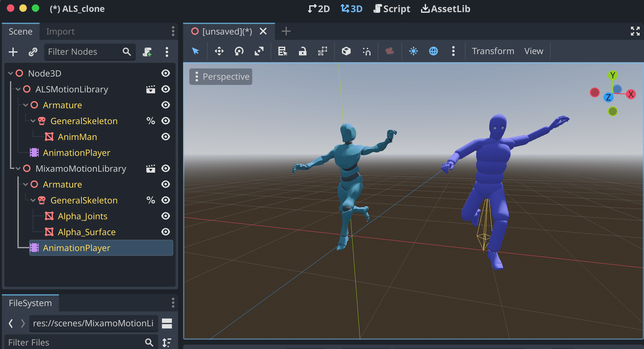Select the Move Mode tool
The image size is (644, 349).
219,51
